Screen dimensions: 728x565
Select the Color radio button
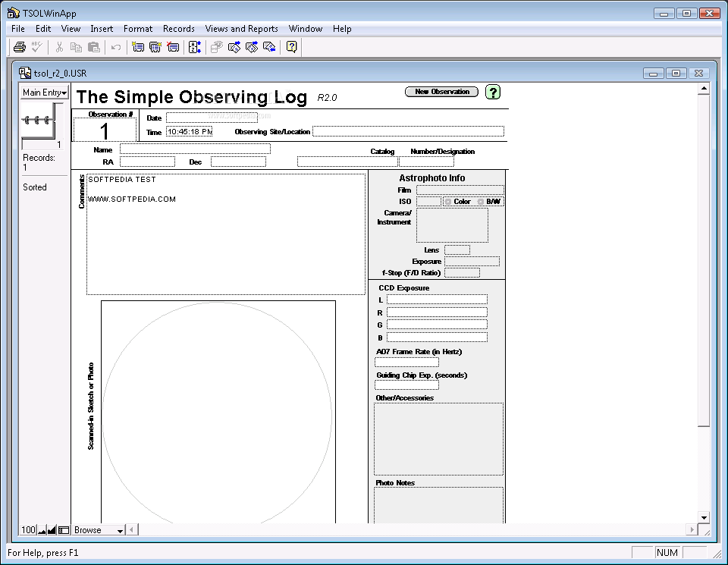(x=448, y=202)
